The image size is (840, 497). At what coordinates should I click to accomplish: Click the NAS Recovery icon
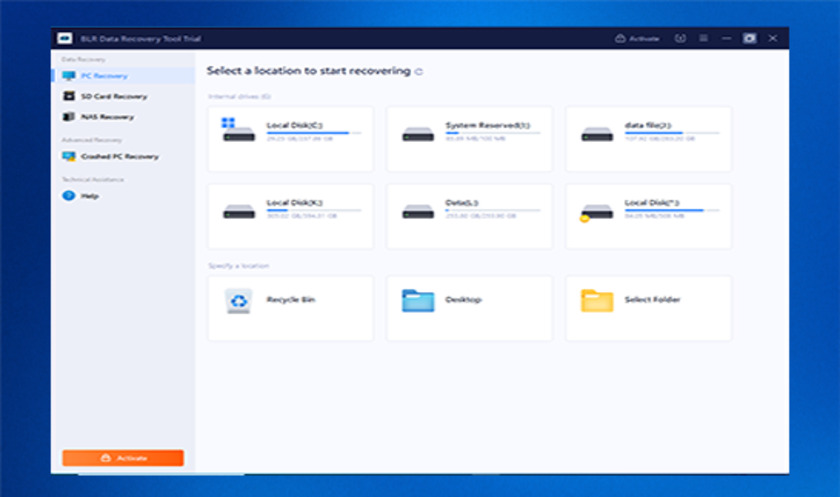pos(69,116)
